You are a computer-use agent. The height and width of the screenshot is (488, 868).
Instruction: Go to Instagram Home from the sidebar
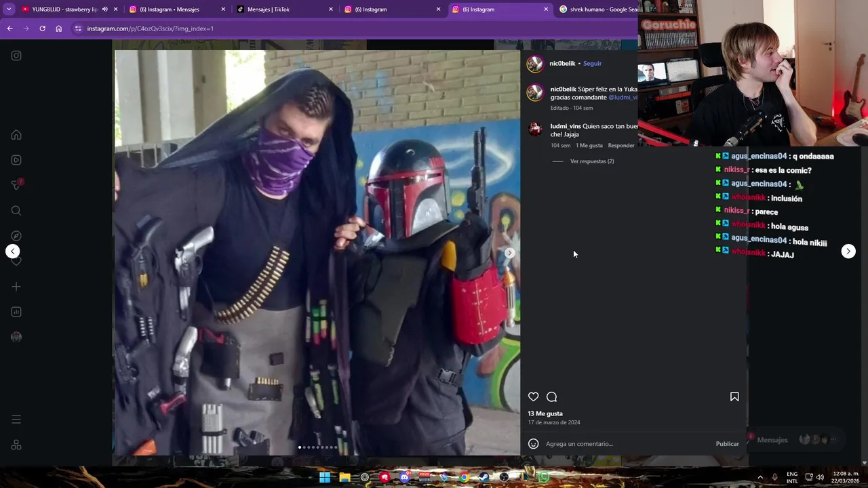[16, 135]
